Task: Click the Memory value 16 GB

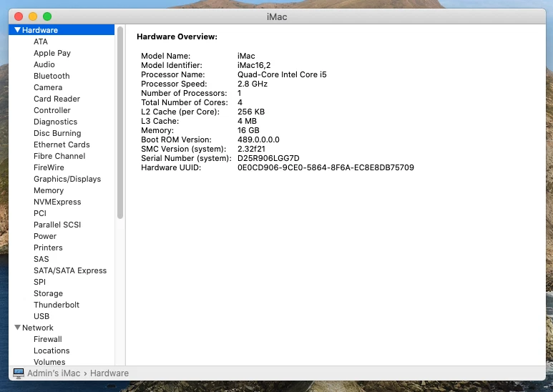Action: (248, 130)
